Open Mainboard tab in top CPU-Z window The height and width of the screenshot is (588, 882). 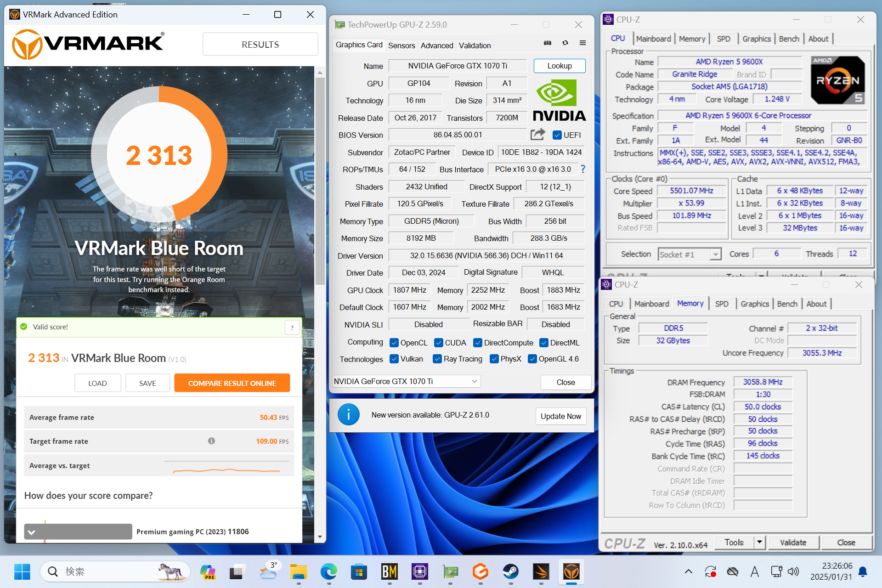click(x=653, y=39)
